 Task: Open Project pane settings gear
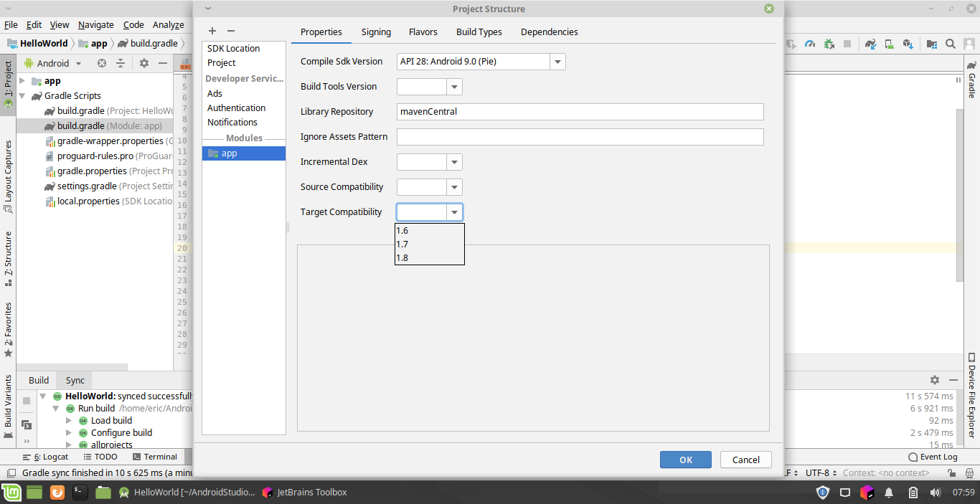click(x=144, y=63)
